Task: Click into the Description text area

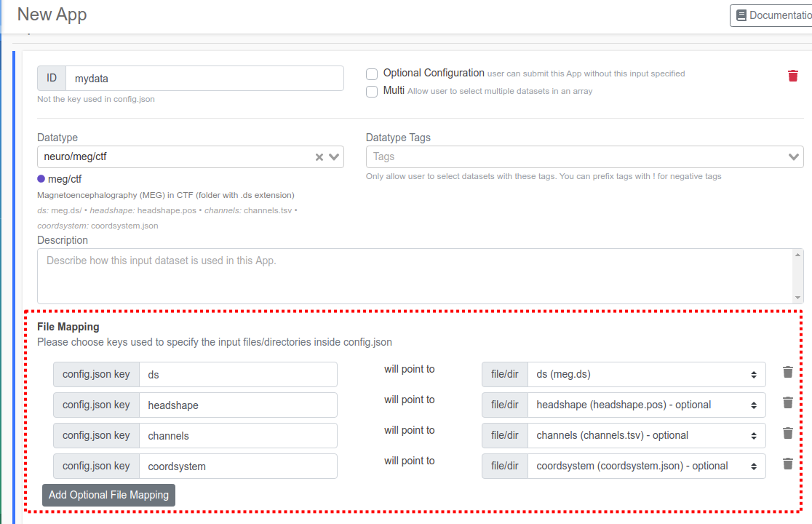Action: [x=415, y=276]
